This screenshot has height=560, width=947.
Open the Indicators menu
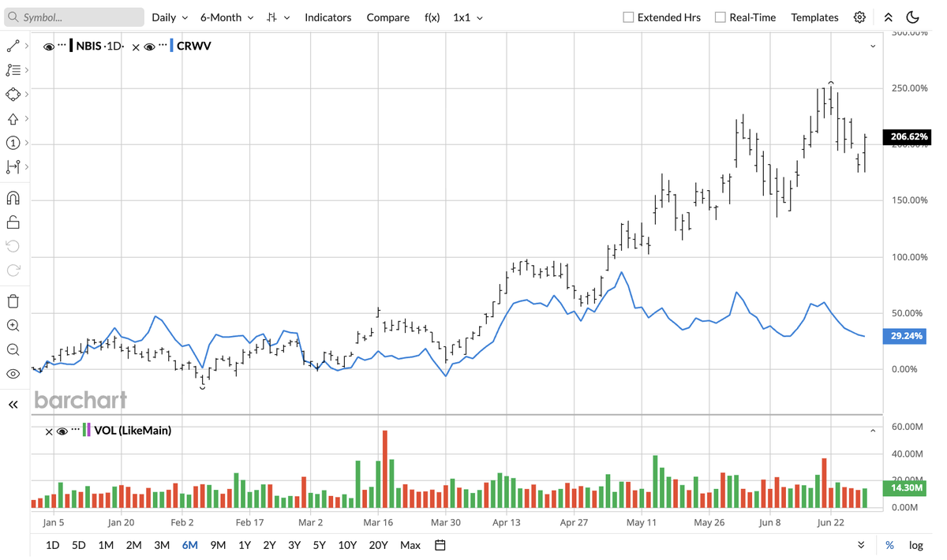pos(328,17)
